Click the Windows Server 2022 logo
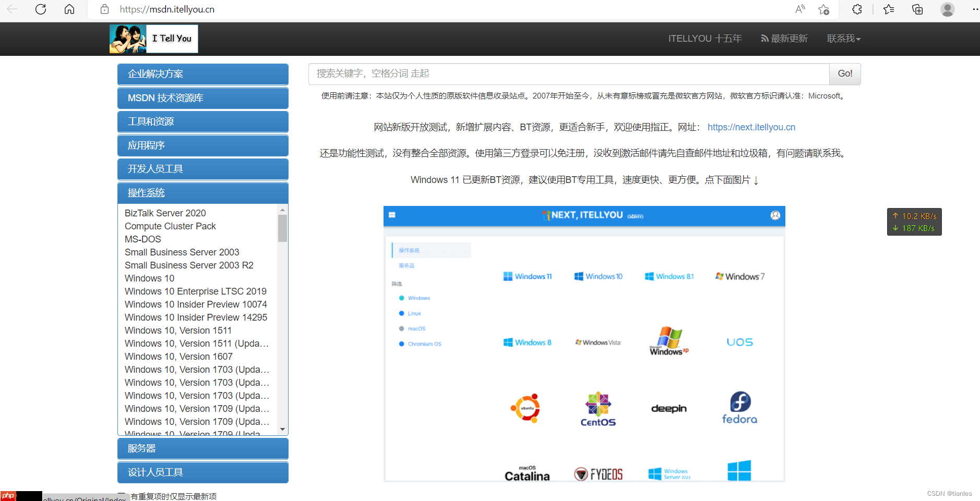This screenshot has height=501, width=980. [x=670, y=474]
